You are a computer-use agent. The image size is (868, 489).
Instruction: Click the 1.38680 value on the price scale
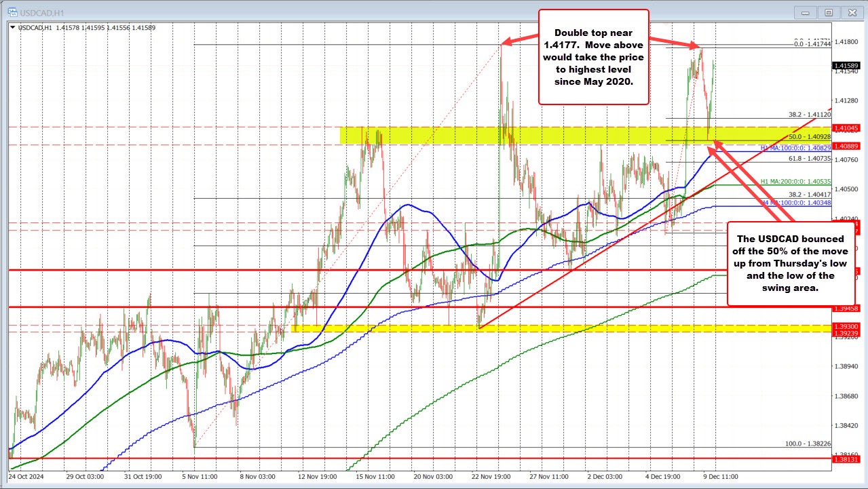(846, 396)
